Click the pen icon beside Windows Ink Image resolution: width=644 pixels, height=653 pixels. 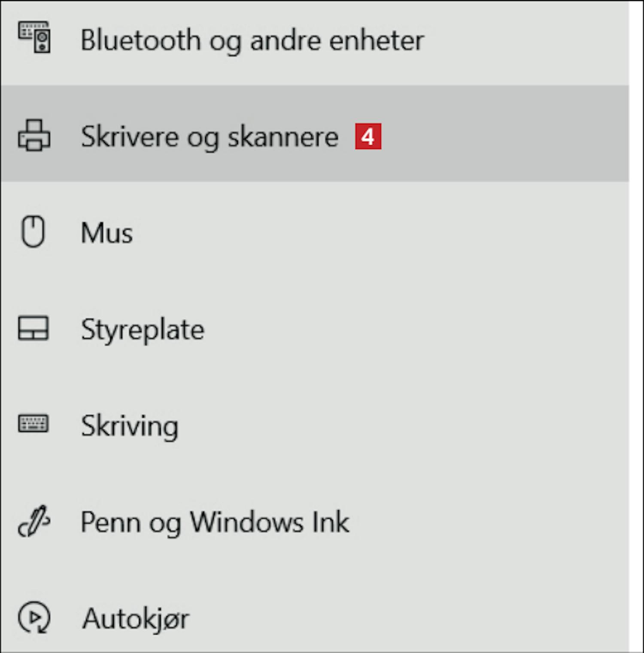[34, 521]
